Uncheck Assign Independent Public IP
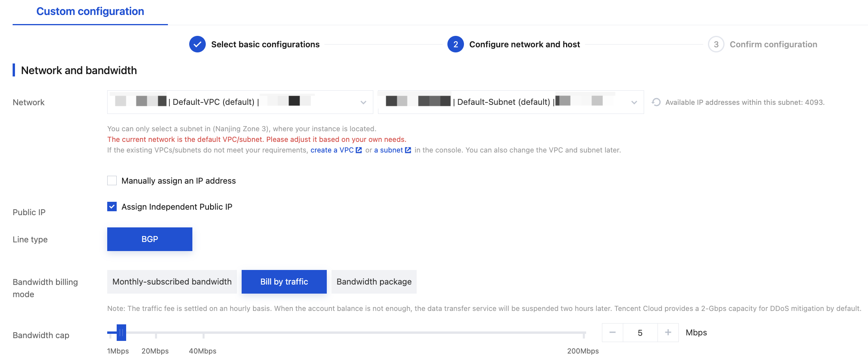The image size is (868, 361). pyautogui.click(x=112, y=207)
